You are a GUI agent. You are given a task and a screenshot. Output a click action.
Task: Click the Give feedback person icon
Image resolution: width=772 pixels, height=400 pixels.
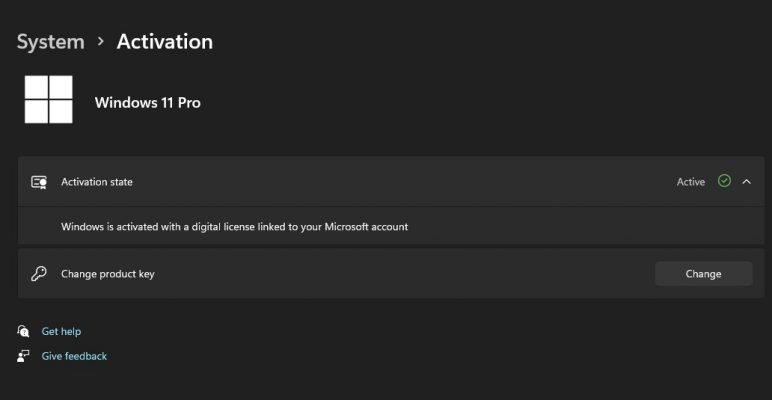[23, 356]
